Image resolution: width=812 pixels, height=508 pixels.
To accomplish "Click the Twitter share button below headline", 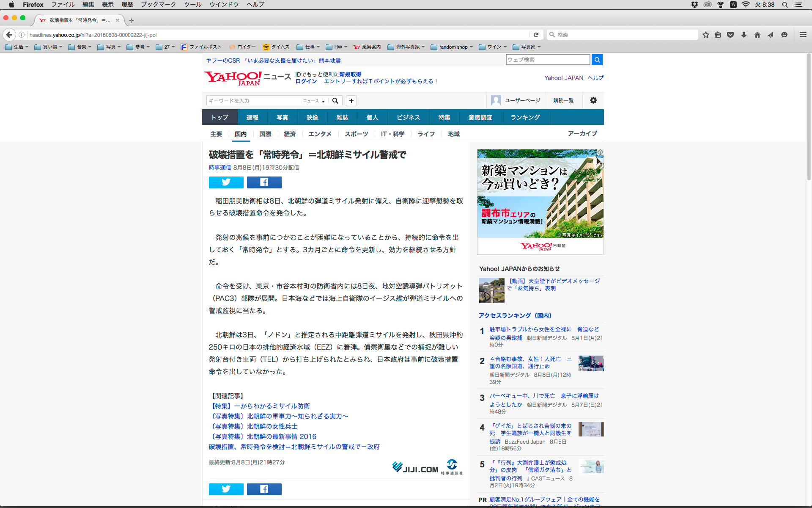I will point(226,182).
